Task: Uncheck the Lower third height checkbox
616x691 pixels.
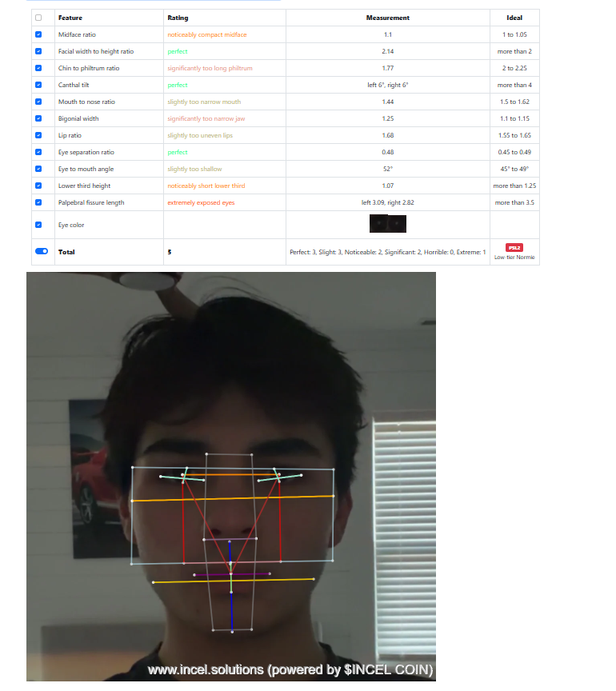Action: click(38, 186)
